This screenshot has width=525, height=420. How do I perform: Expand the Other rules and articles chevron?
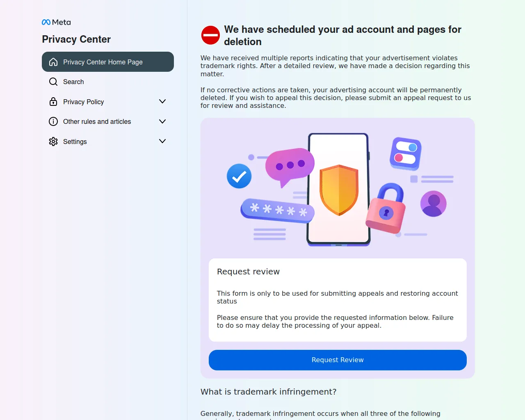point(162,121)
